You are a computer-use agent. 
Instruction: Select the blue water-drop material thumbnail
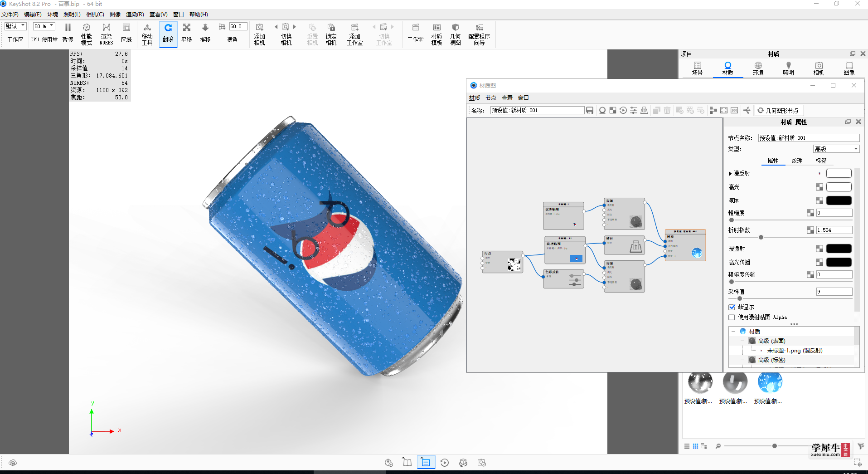click(x=770, y=382)
